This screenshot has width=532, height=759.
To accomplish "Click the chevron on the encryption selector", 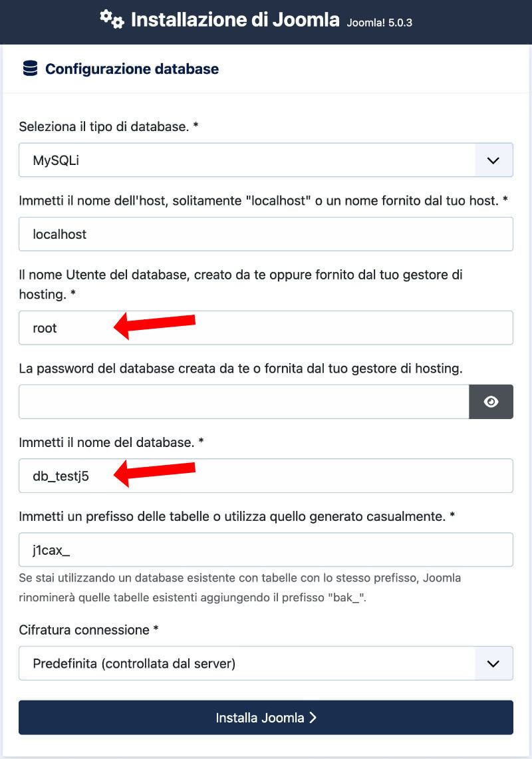I will pos(493,663).
